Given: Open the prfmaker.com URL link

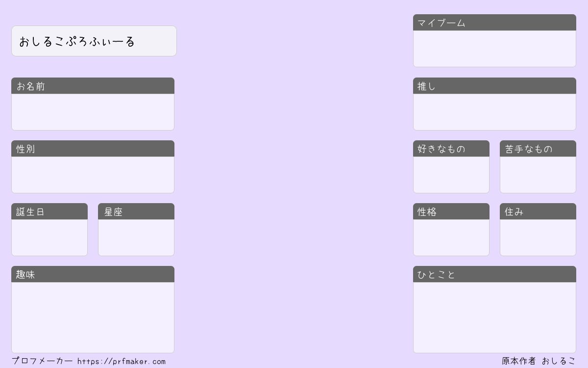Looking at the screenshot, I should click(x=122, y=362).
